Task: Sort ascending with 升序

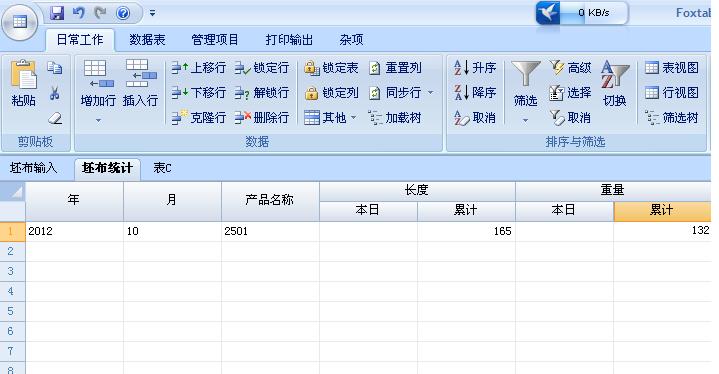Action: (x=475, y=68)
